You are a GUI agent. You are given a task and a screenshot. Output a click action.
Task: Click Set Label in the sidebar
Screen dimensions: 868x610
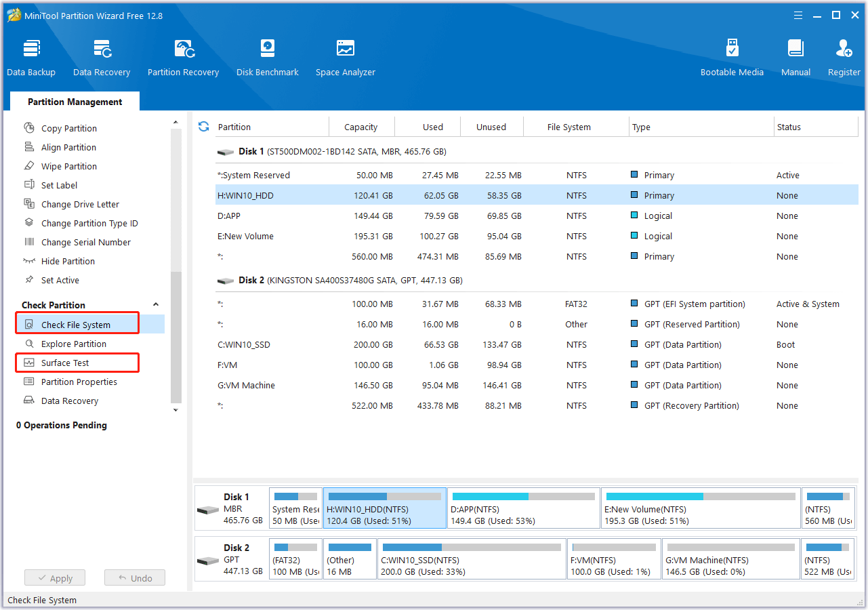click(59, 185)
